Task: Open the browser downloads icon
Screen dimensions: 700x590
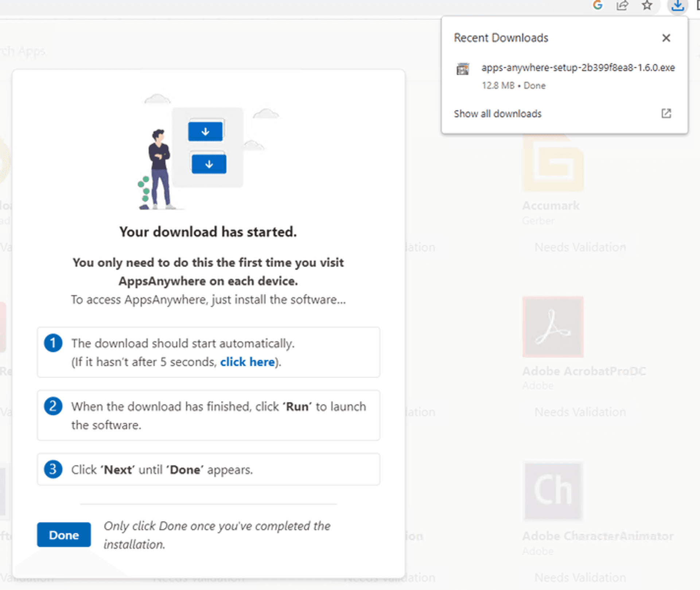Action: point(677,6)
